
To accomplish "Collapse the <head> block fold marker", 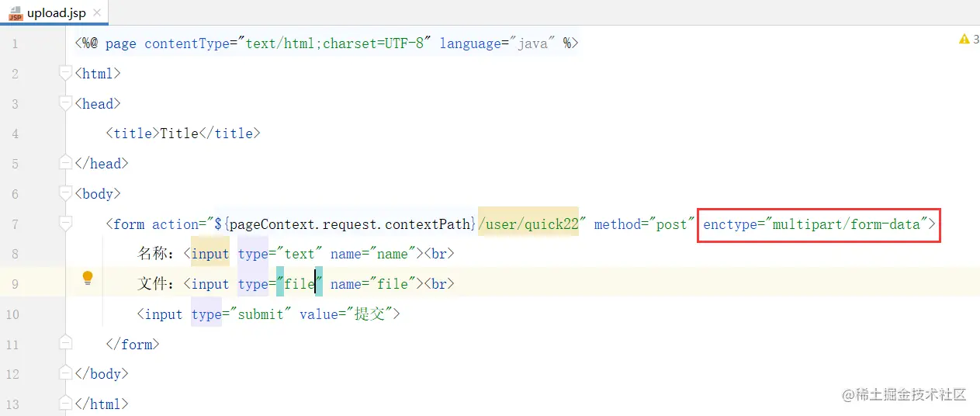I will pos(66,104).
